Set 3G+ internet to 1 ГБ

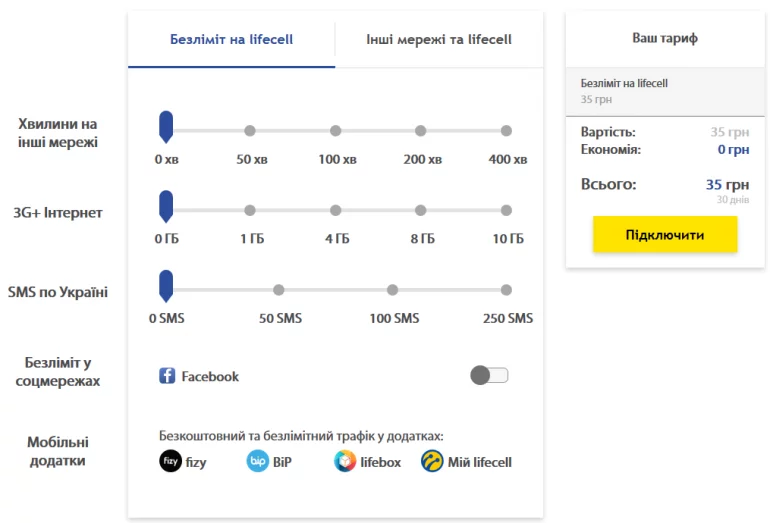[250, 210]
